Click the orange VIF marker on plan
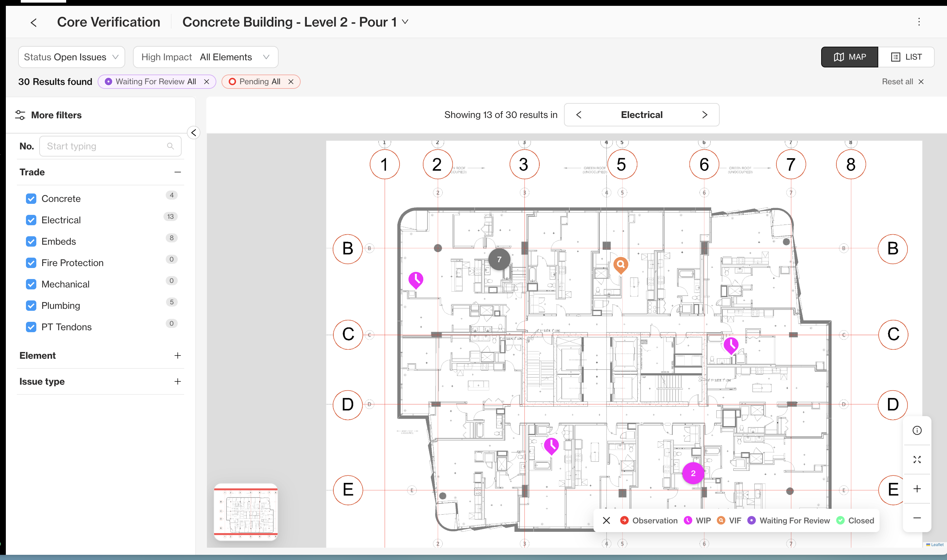 coord(620,264)
